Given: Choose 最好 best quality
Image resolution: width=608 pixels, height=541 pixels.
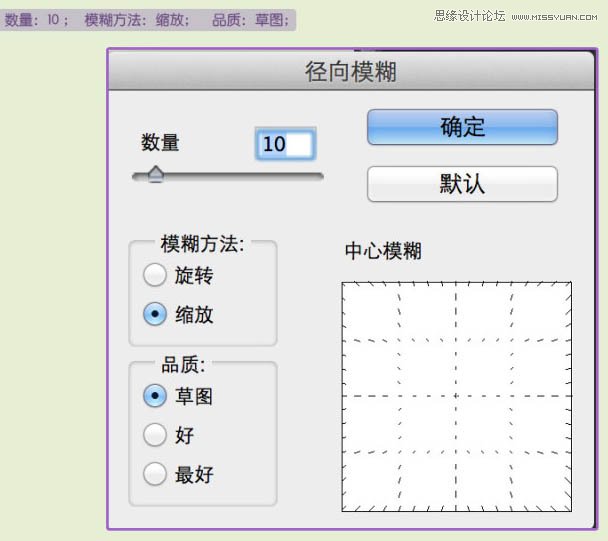Looking at the screenshot, I should [x=155, y=474].
